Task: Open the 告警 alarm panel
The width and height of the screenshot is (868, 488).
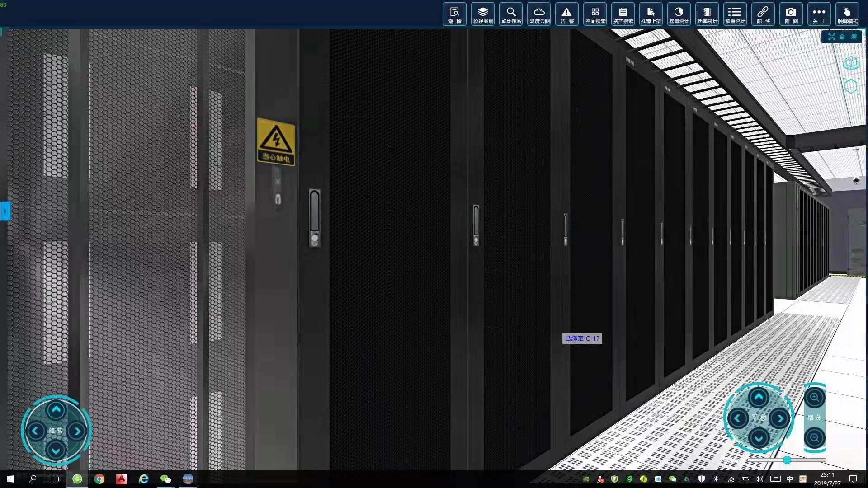Action: [567, 14]
